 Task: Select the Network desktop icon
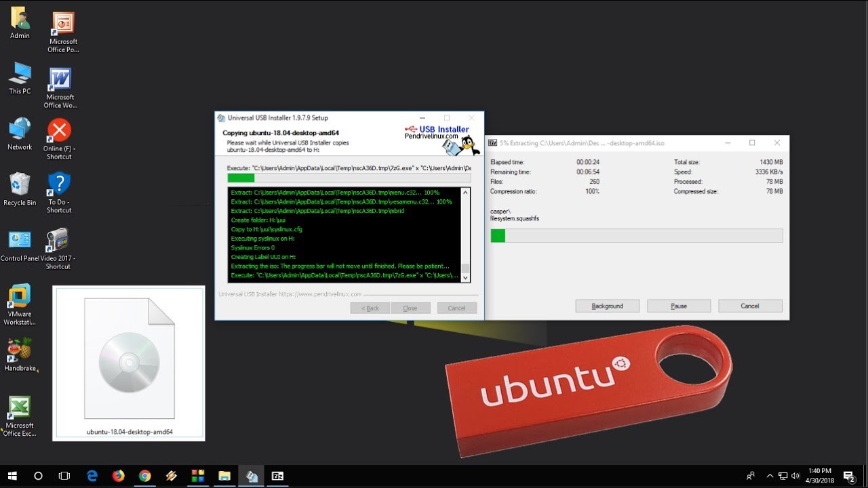pos(20,134)
